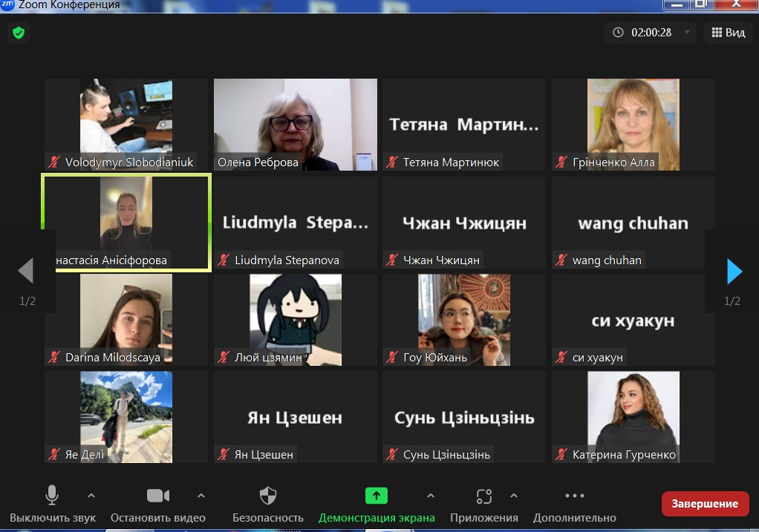
Task: Go to next participants page with blue arrow
Action: [734, 272]
